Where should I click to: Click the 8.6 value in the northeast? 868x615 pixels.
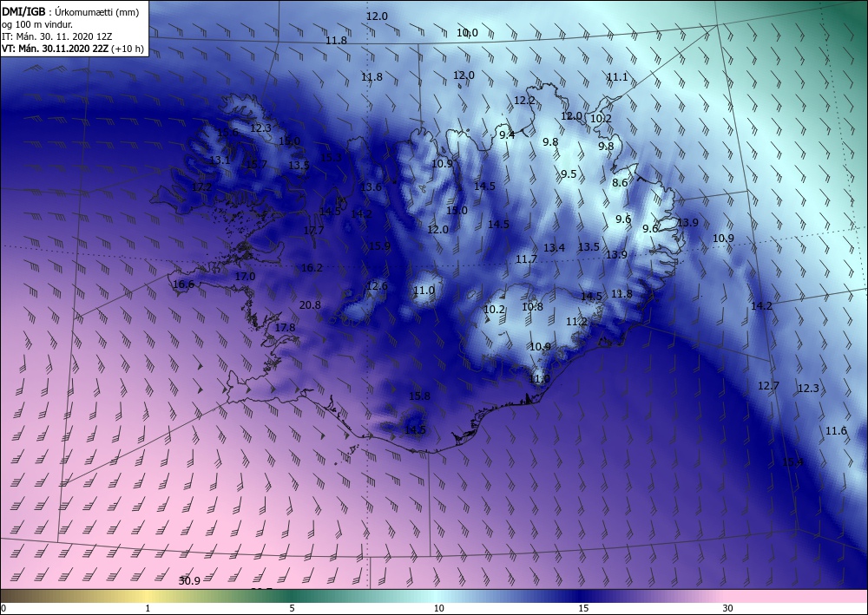[x=620, y=182]
